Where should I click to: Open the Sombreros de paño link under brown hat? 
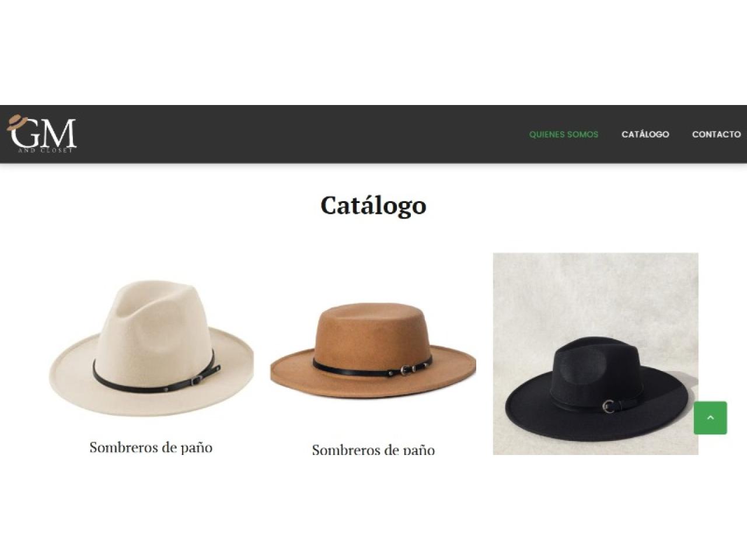[373, 449]
